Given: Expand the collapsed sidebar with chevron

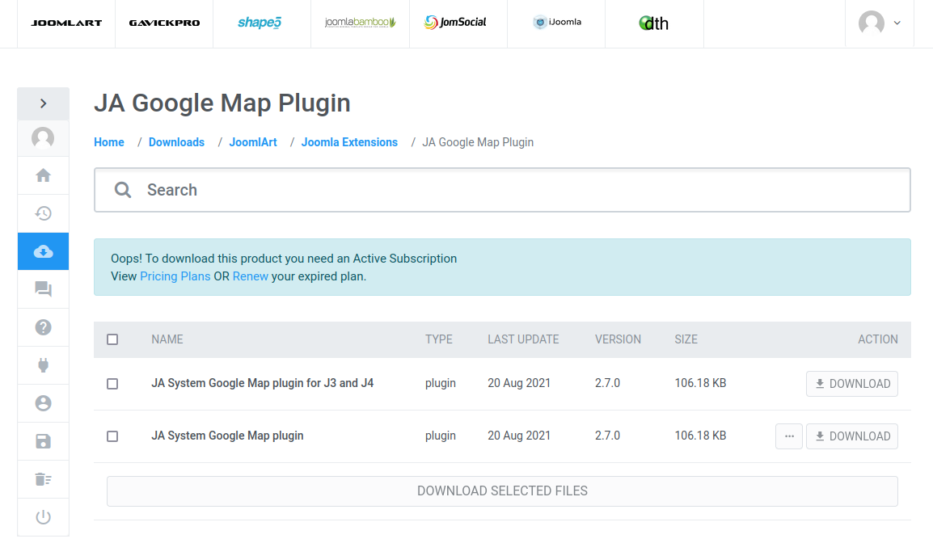Looking at the screenshot, I should 43,103.
